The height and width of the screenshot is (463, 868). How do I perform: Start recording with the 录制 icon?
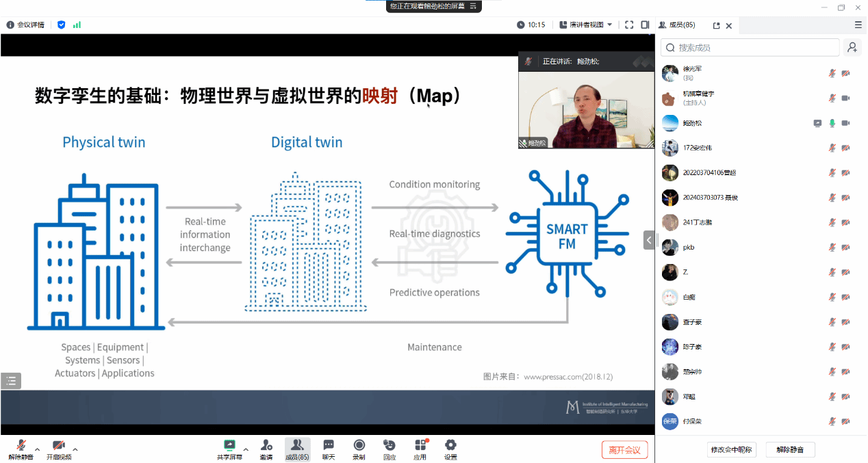(x=359, y=449)
